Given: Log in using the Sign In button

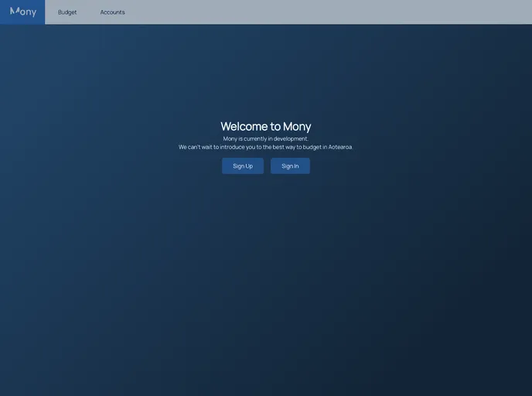Looking at the screenshot, I should pos(290,166).
